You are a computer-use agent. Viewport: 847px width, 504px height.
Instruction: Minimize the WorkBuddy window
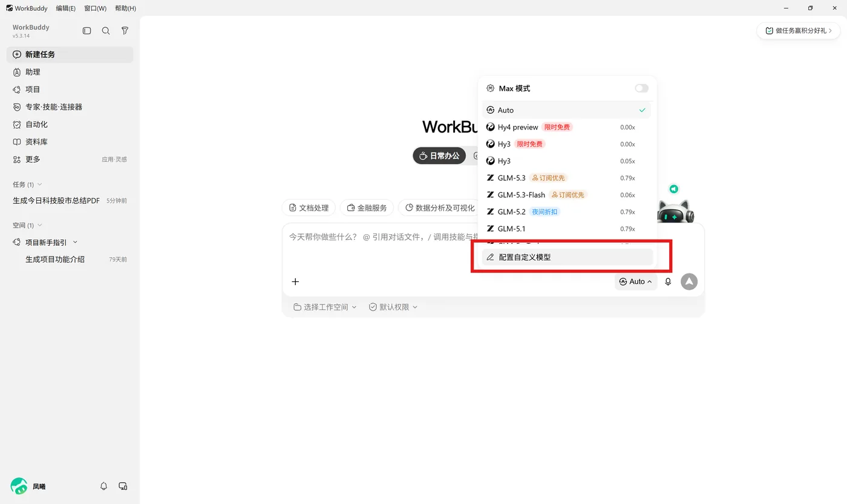pyautogui.click(x=786, y=8)
